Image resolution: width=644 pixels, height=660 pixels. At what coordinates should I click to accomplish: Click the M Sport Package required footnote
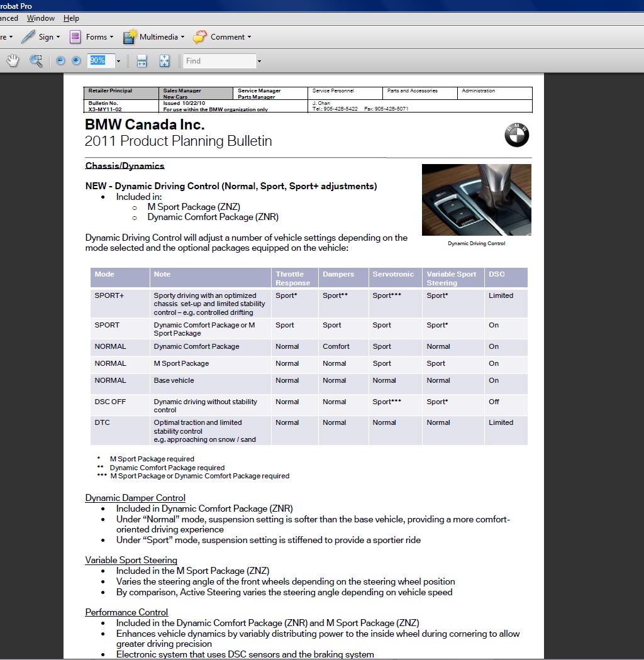pos(152,459)
